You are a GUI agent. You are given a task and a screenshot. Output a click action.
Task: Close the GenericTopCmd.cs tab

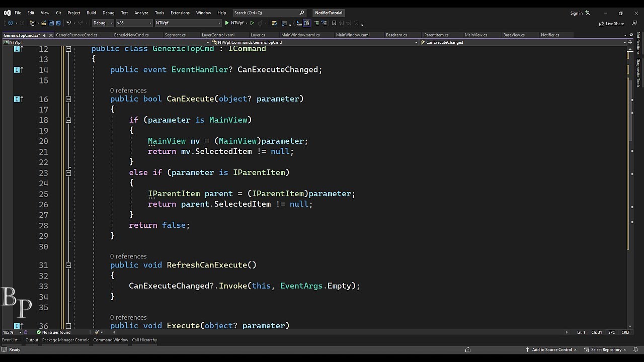click(x=51, y=35)
